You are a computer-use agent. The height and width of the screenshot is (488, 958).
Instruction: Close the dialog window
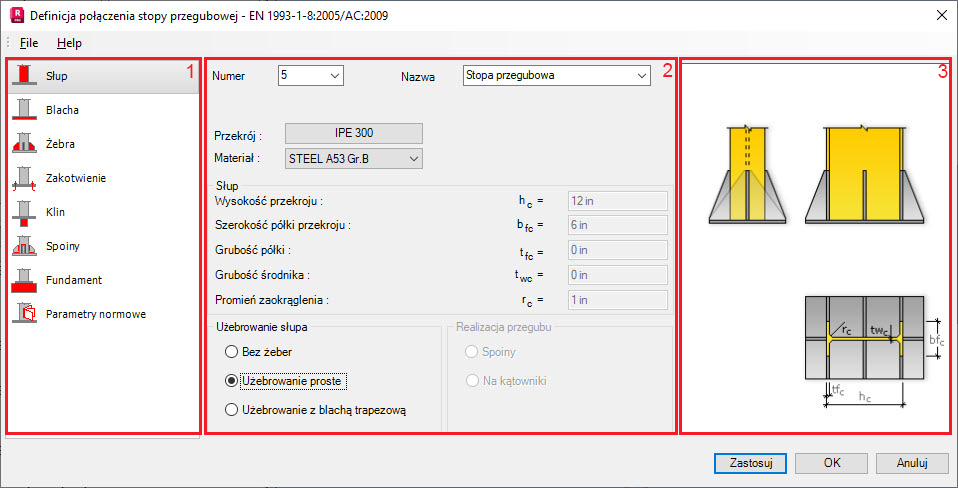pos(942,14)
